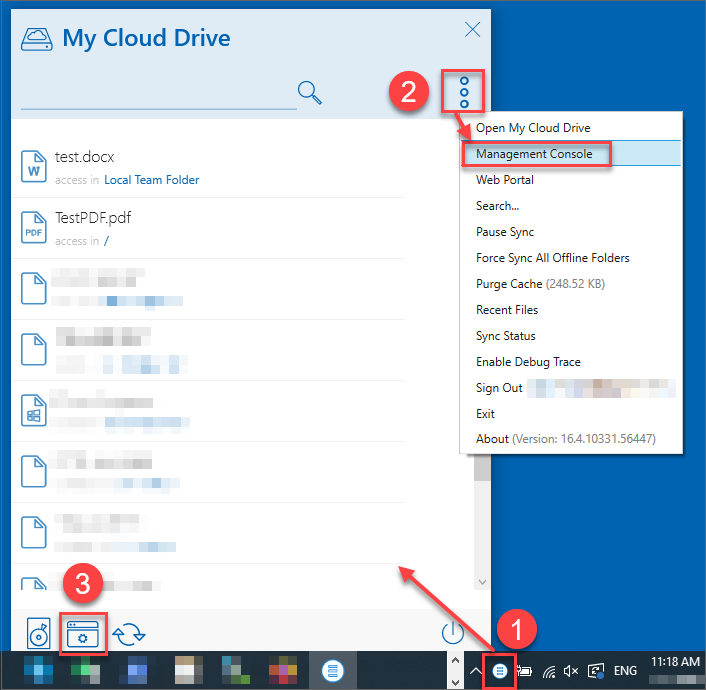This screenshot has width=706, height=690.
Task: Click the spreadsheet-style file icon in list
Action: click(x=34, y=410)
